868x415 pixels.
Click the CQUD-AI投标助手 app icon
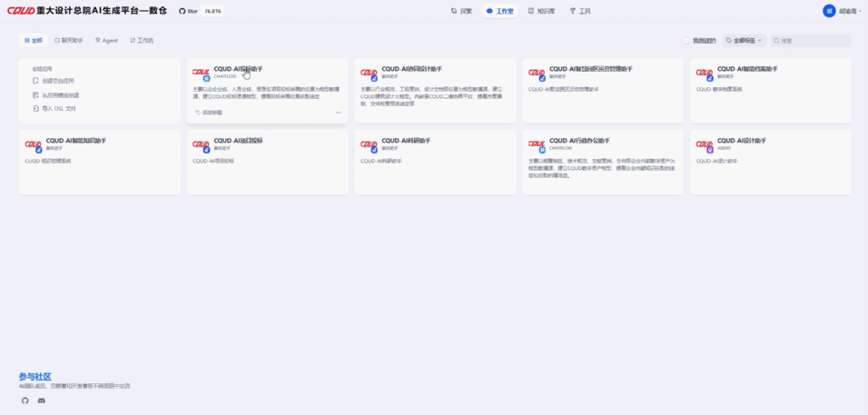pyautogui.click(x=201, y=73)
